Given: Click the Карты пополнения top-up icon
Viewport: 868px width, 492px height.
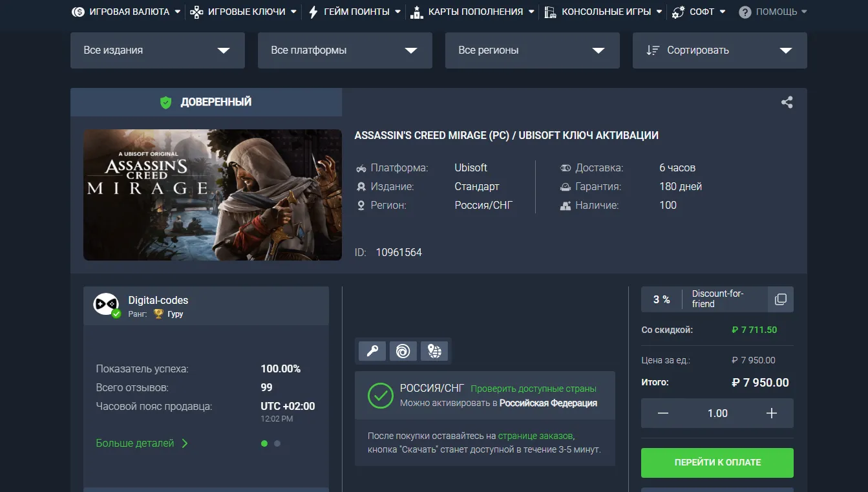Looking at the screenshot, I should click(416, 12).
